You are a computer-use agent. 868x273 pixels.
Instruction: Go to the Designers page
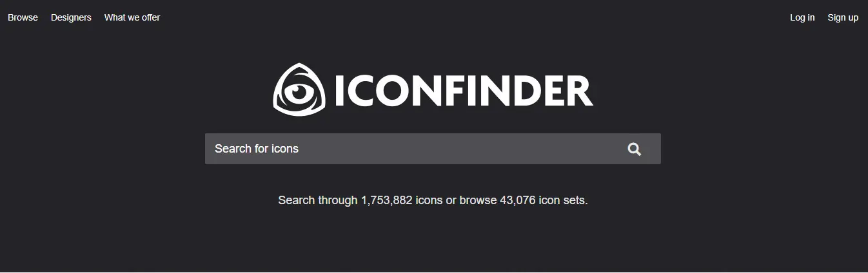point(71,17)
